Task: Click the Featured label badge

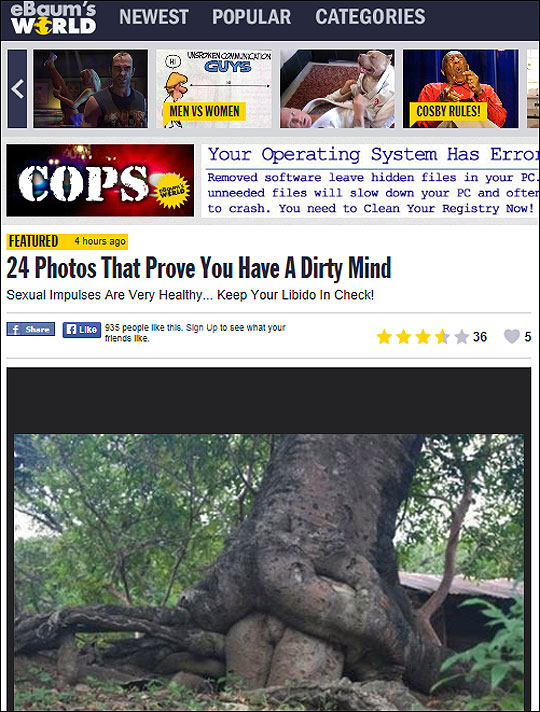Action: (34, 241)
